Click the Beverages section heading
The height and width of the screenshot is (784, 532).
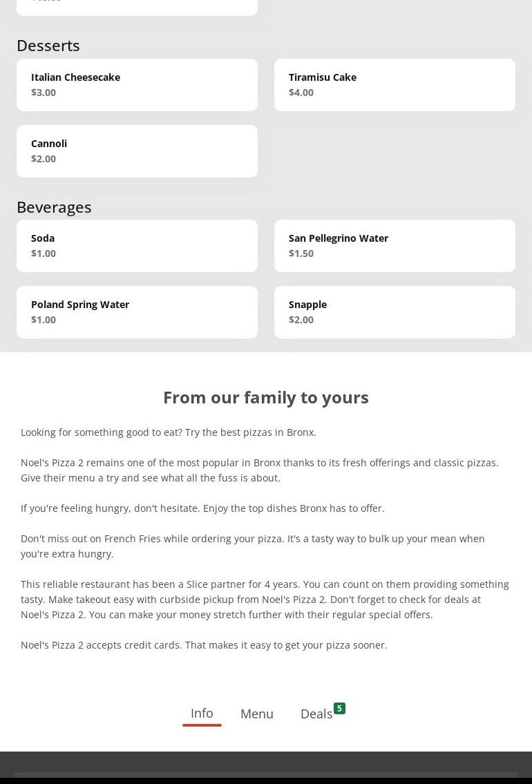pos(54,207)
